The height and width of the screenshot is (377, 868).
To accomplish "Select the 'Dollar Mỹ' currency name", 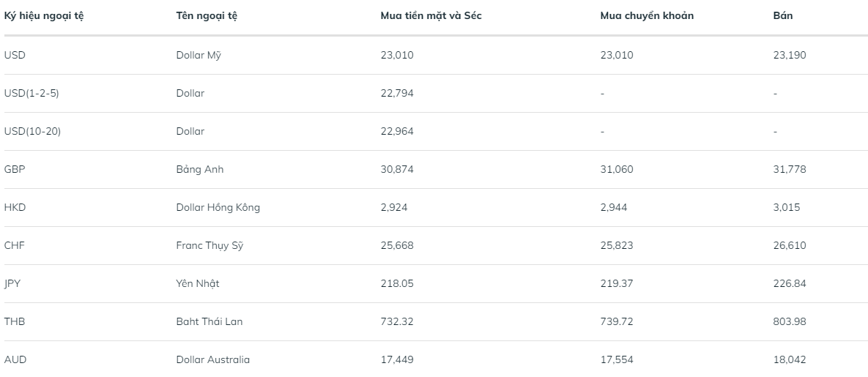I will [x=198, y=55].
